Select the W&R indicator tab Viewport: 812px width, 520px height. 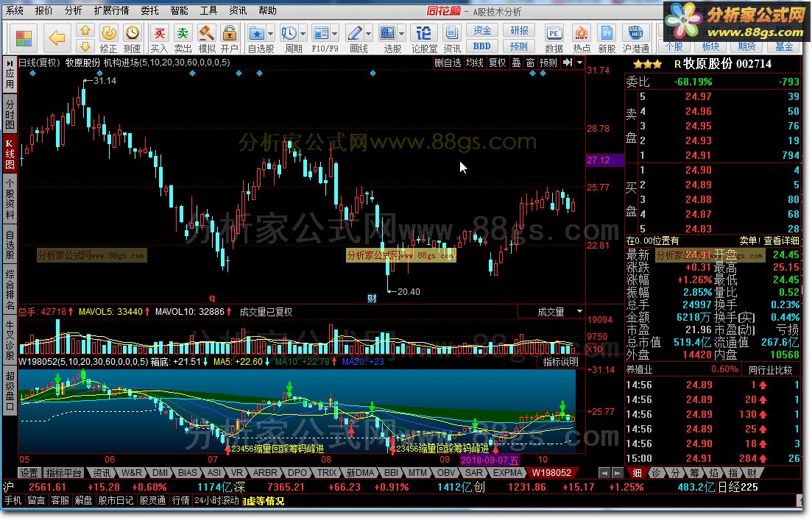tap(132, 473)
